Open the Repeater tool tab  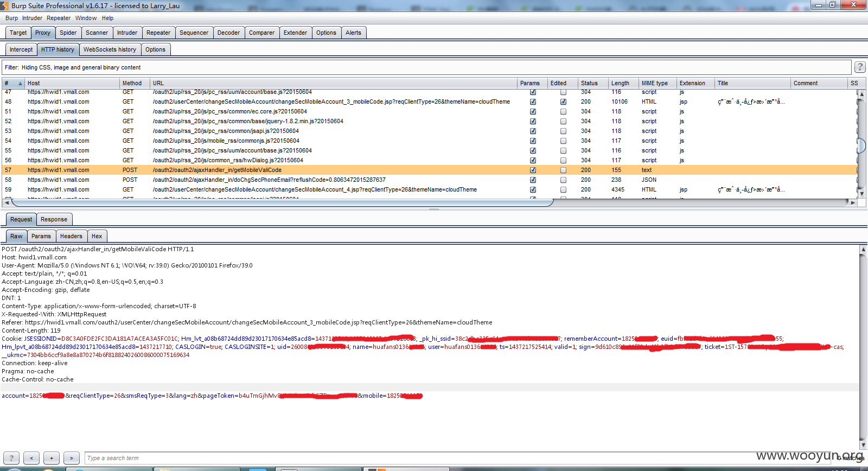tap(158, 33)
